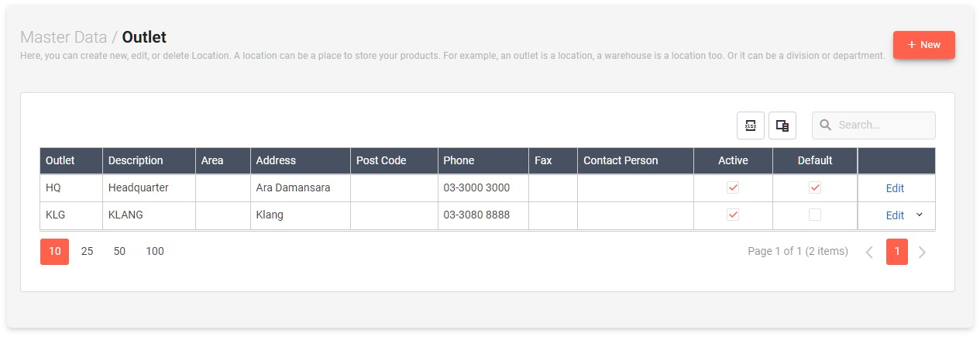
Task: Go to previous page arrow
Action: coord(869,252)
